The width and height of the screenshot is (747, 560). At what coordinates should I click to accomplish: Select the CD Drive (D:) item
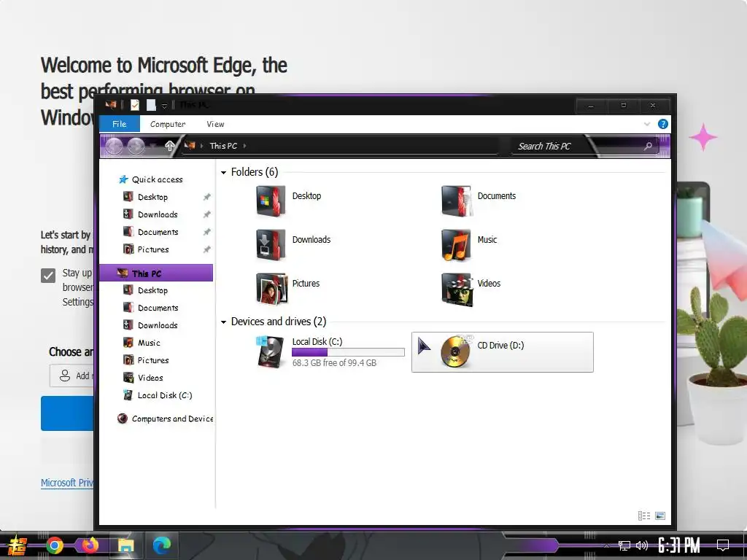pyautogui.click(x=502, y=352)
